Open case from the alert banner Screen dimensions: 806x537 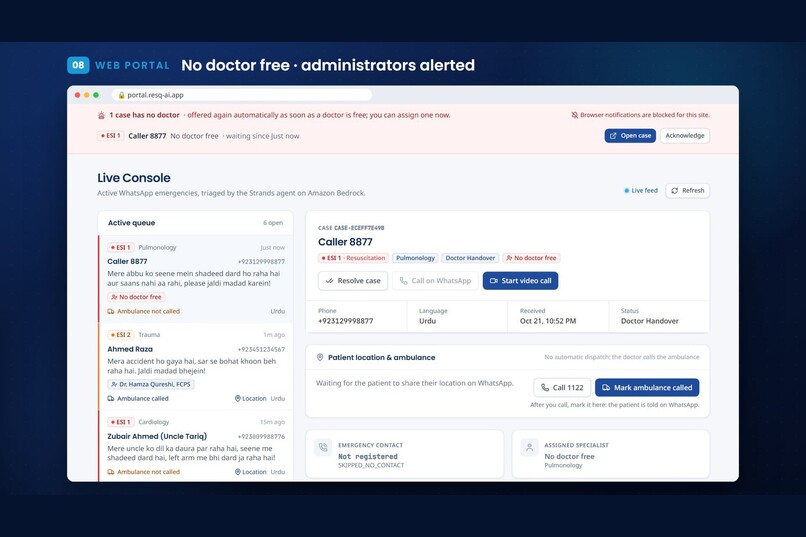(x=630, y=136)
